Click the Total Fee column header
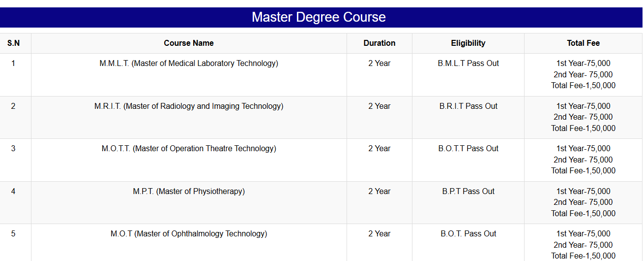This screenshot has width=644, height=261. 583,43
